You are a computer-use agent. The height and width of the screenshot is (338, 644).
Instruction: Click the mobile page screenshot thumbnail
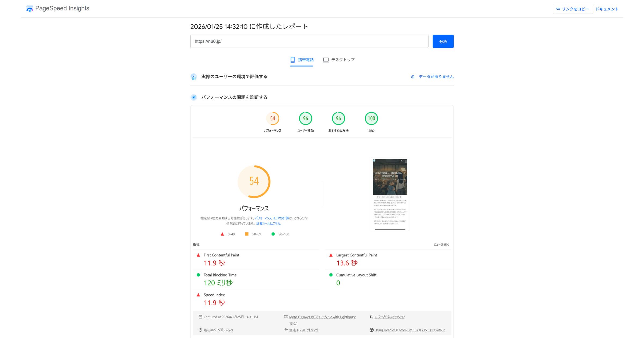[390, 194]
